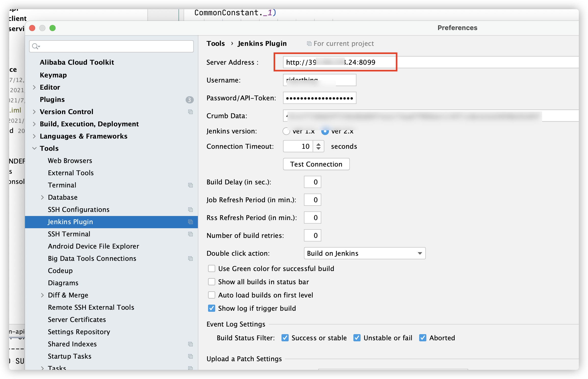588x379 pixels.
Task: Expand Build, Execution, Deployment section
Action: tap(34, 124)
